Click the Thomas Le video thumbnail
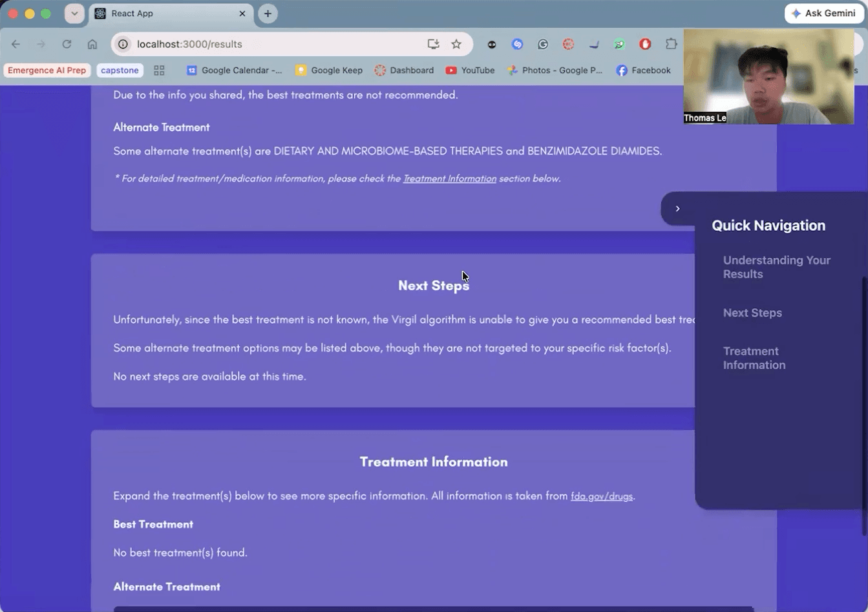The width and height of the screenshot is (868, 612). 768,76
